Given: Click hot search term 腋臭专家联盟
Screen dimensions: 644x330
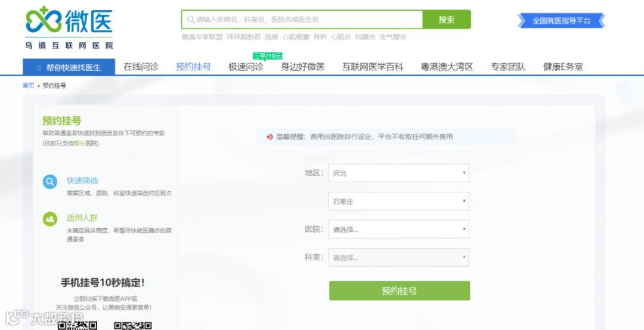Looking at the screenshot, I should [x=202, y=37].
